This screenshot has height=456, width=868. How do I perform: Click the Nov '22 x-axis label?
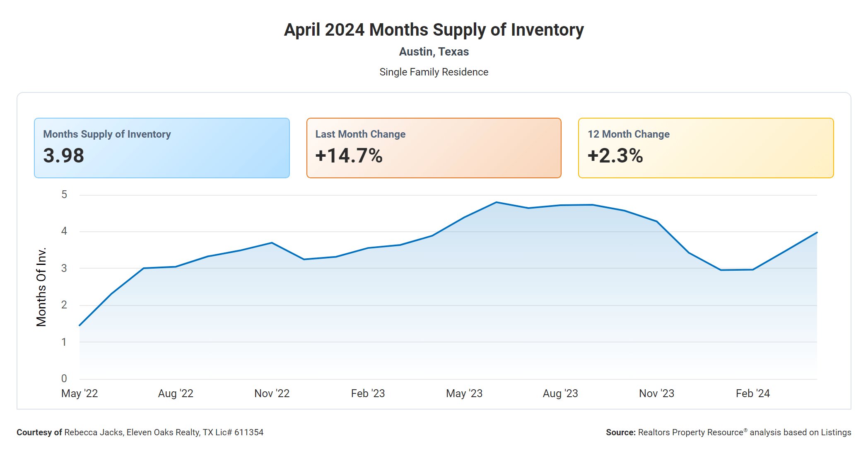[272, 393]
